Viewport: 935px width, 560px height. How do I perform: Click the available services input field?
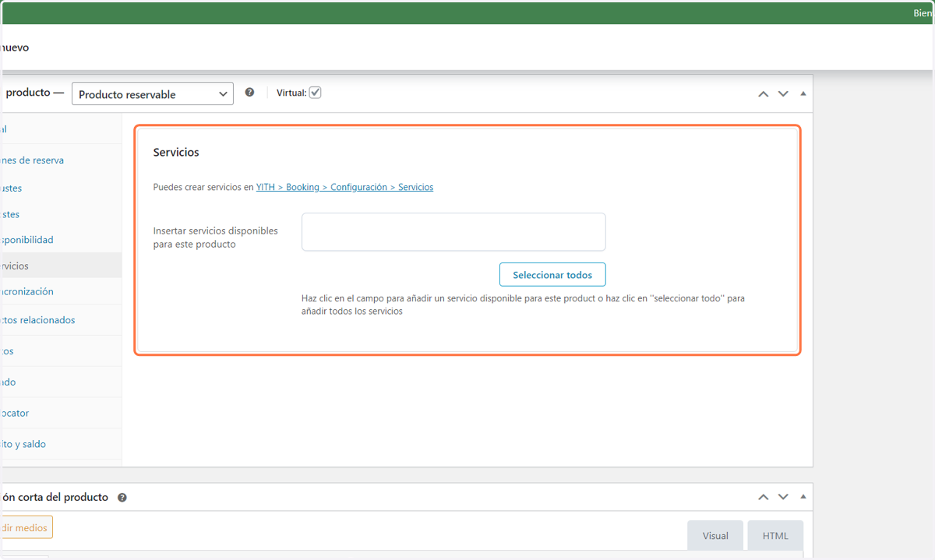pyautogui.click(x=453, y=232)
